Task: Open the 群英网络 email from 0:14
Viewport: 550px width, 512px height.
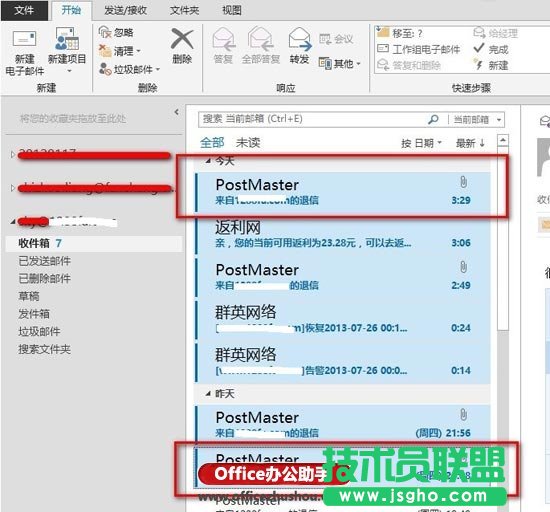Action: [x=343, y=362]
